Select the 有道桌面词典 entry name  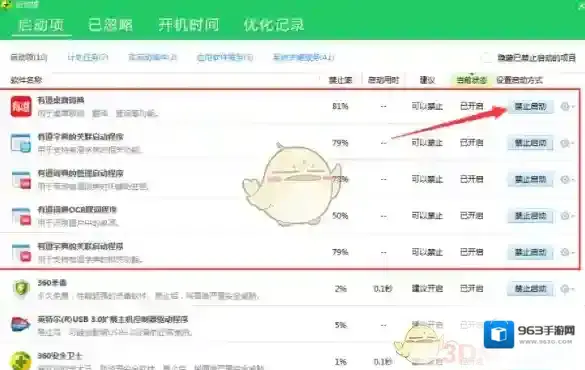pyautogui.click(x=60, y=100)
